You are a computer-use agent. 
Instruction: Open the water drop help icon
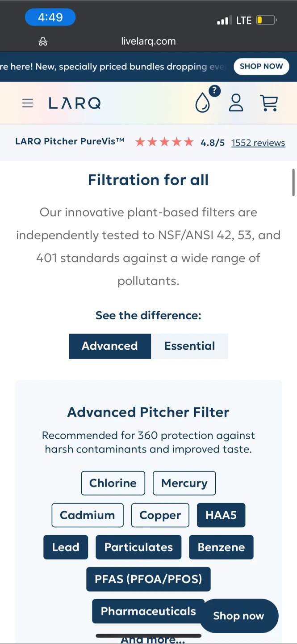coord(204,102)
